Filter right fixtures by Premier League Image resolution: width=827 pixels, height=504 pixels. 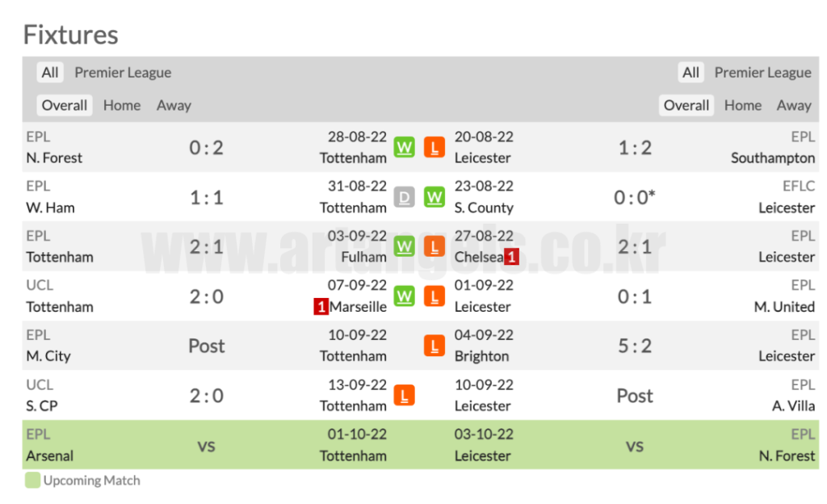tap(762, 73)
